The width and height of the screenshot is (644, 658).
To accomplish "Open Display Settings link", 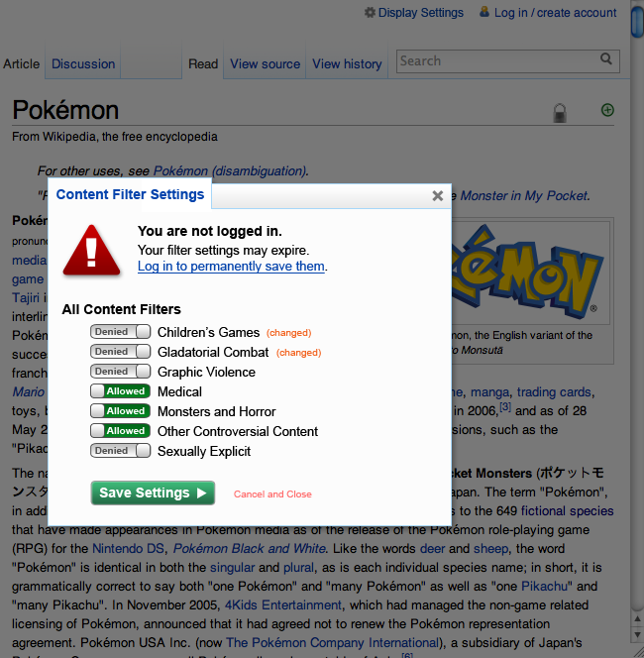I will 420,13.
